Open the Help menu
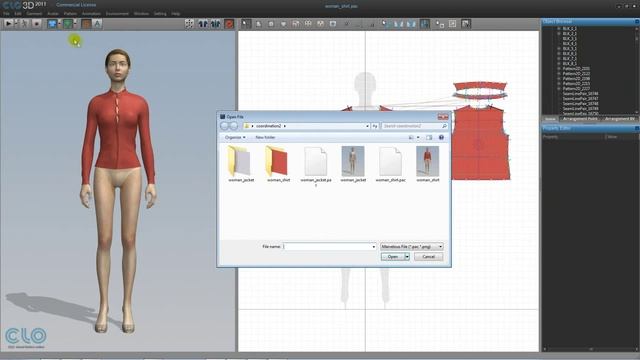The height and width of the screenshot is (360, 640). [176, 13]
